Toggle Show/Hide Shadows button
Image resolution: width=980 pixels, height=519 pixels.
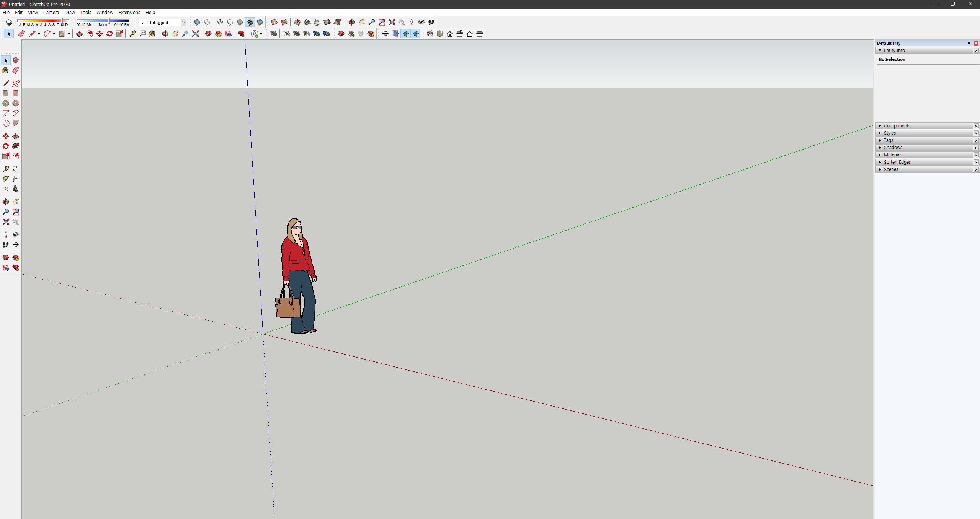pyautogui.click(x=9, y=23)
